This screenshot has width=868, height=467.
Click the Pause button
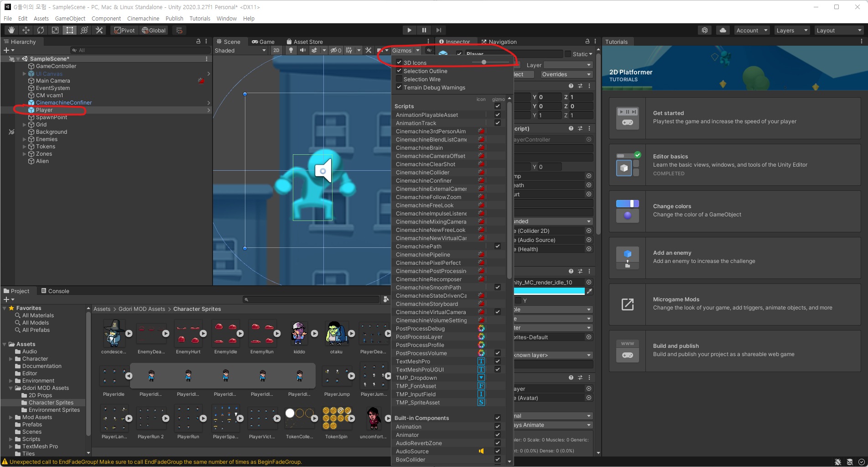pos(424,30)
